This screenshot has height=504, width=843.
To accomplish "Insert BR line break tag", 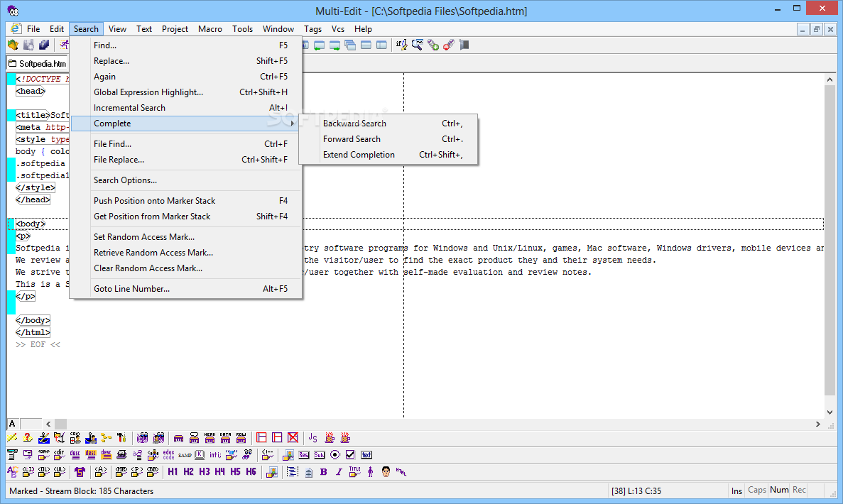I will click(153, 471).
